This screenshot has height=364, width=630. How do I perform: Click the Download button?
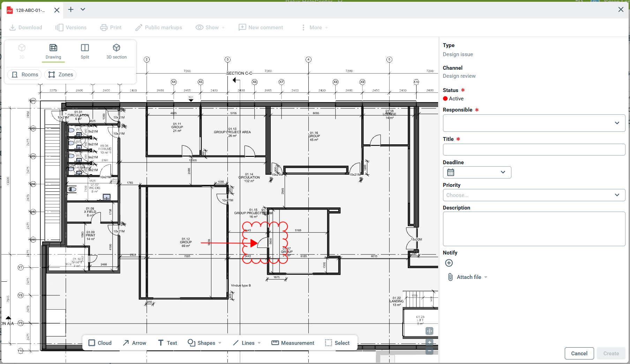coord(26,28)
